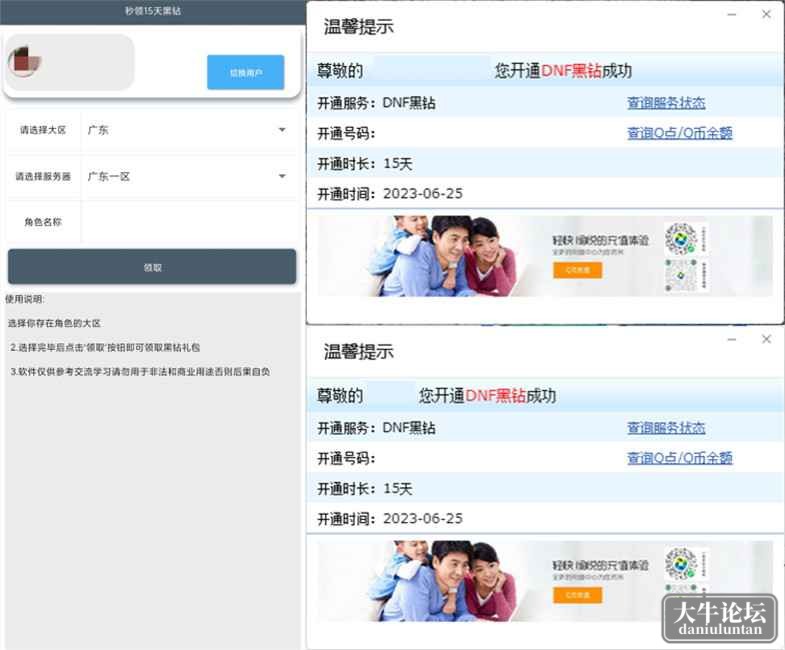The width and height of the screenshot is (785, 650).
Task: Click 温馨提示 title of lower dialog
Action: tap(358, 352)
